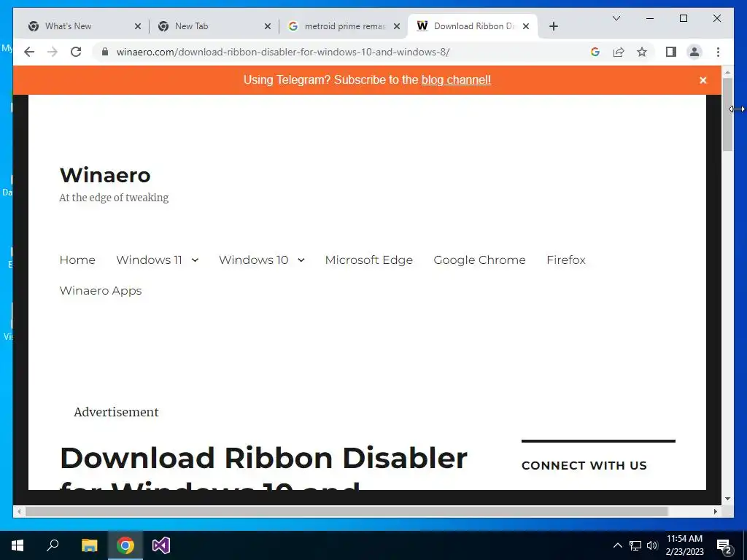Open the network tray icon

coord(635,545)
